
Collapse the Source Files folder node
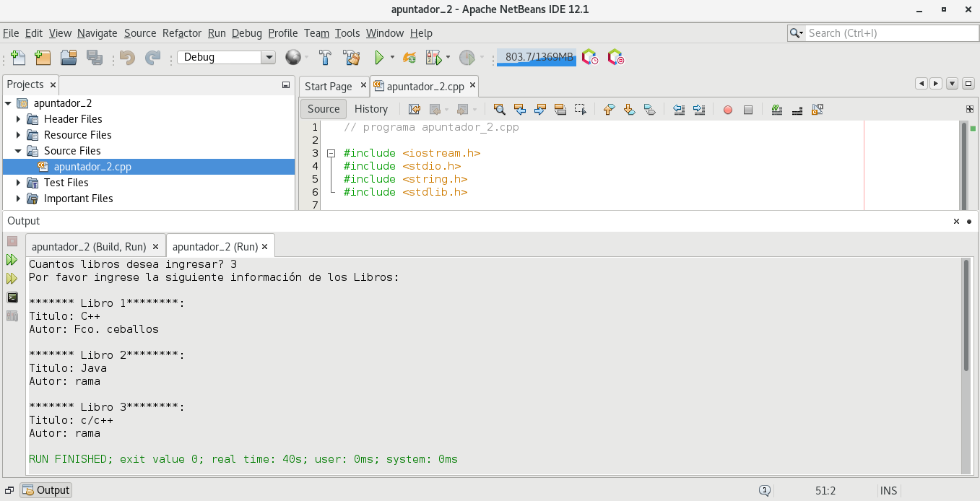pos(19,151)
